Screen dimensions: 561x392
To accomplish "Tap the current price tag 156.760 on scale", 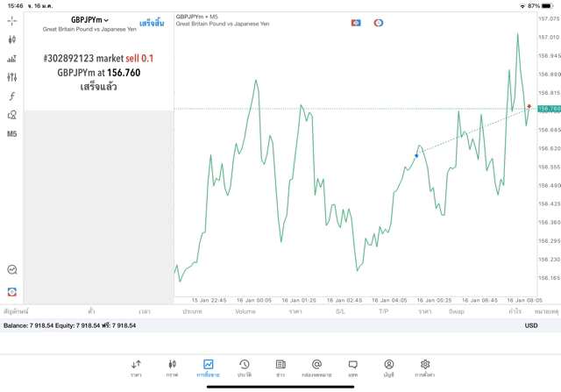I will pyautogui.click(x=550, y=109).
